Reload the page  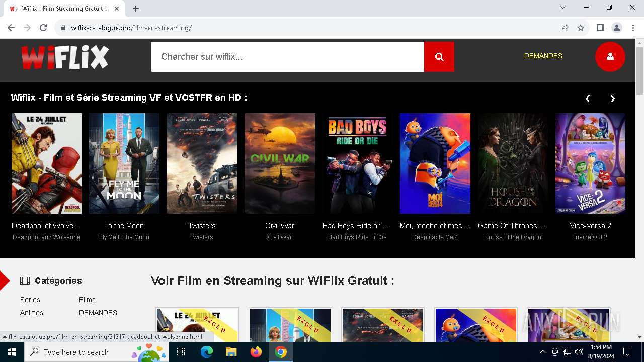point(43,28)
